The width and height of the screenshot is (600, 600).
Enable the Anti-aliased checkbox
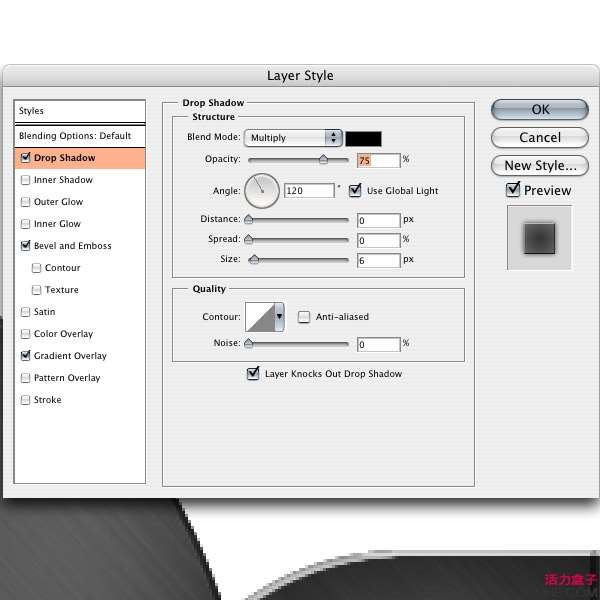(304, 317)
